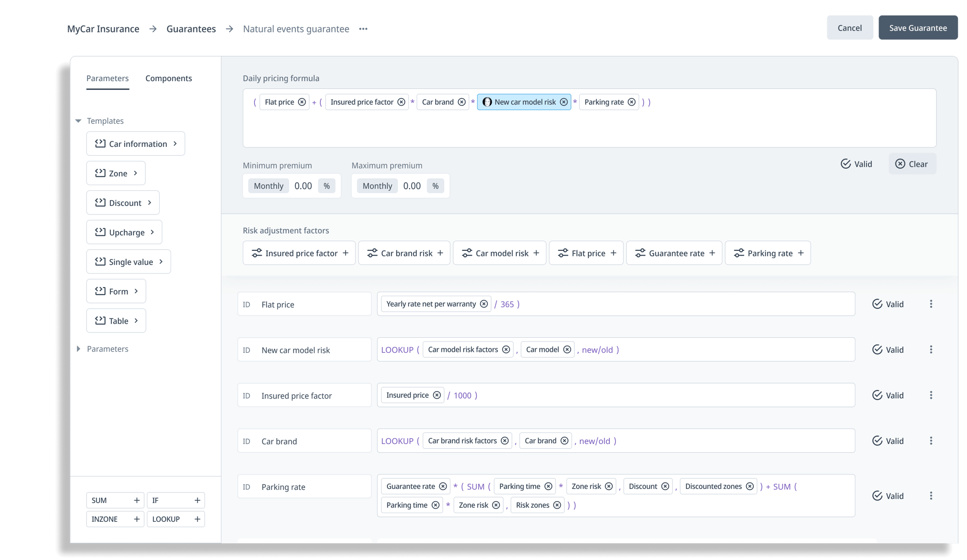Remove Parking rate chip from daily formula
Viewport: 967px width, 560px height.
click(x=631, y=102)
